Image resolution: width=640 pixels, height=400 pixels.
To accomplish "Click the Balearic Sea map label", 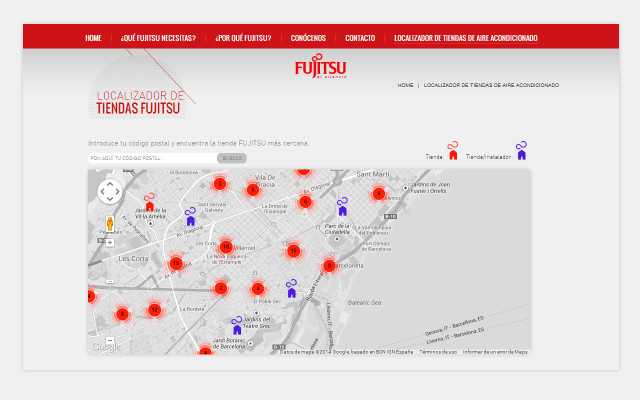I will (364, 302).
